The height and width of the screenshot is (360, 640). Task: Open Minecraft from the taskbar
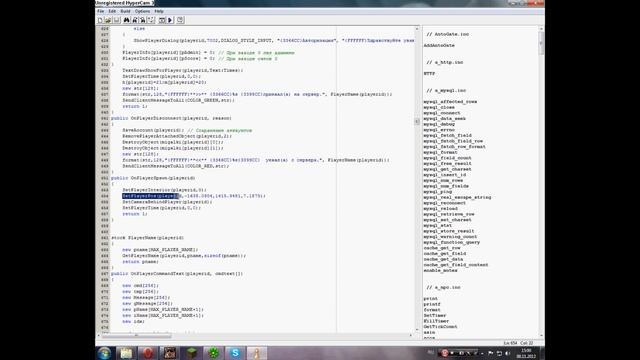(x=191, y=353)
